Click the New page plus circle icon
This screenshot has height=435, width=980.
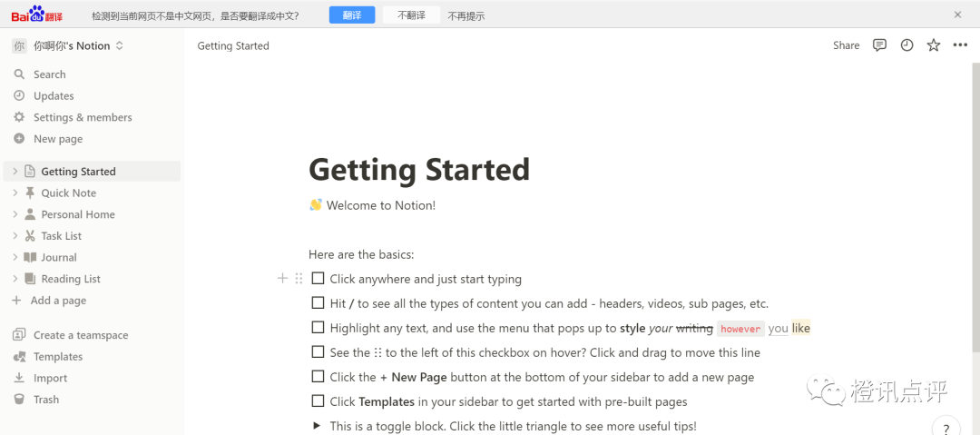[19, 138]
